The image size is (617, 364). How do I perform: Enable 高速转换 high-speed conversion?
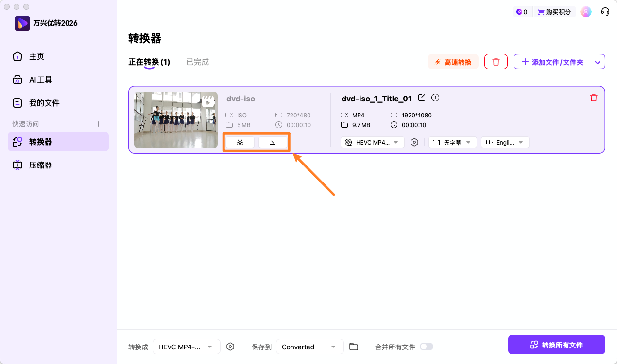(453, 62)
